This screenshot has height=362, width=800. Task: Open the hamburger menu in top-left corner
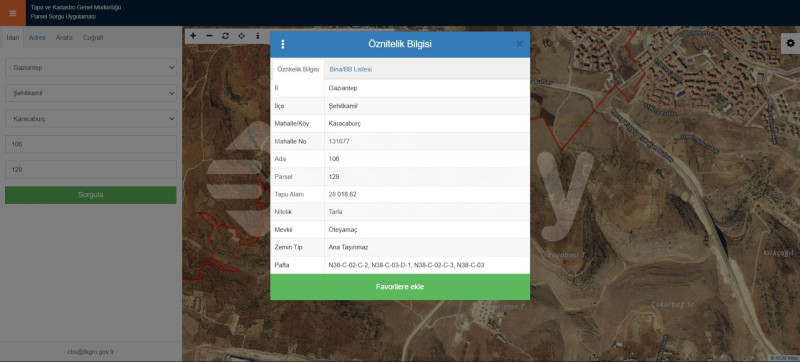pyautogui.click(x=13, y=13)
